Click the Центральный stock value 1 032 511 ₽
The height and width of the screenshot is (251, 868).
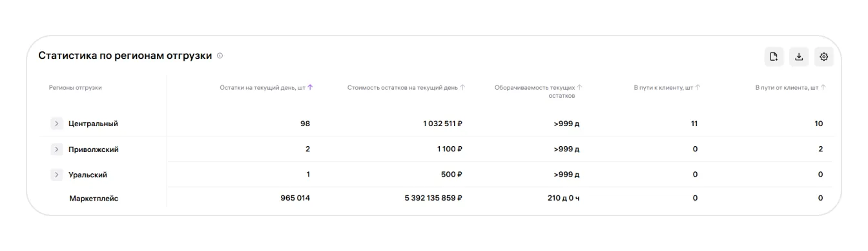pos(443,124)
